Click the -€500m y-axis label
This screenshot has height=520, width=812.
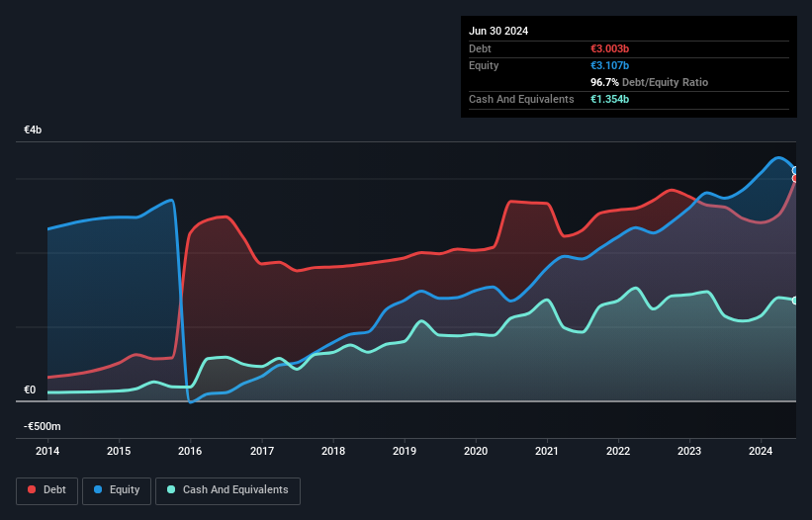[42, 426]
